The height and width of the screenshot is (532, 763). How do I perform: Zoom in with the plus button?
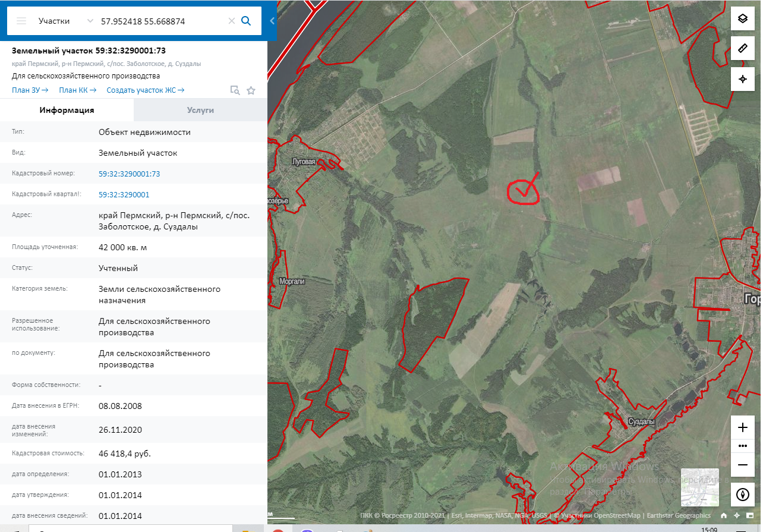pos(742,427)
